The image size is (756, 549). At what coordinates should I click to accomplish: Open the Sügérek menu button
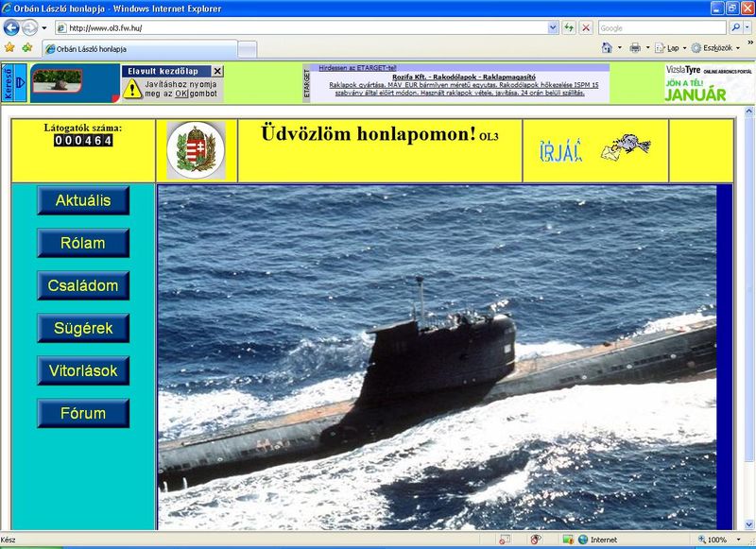[83, 328]
